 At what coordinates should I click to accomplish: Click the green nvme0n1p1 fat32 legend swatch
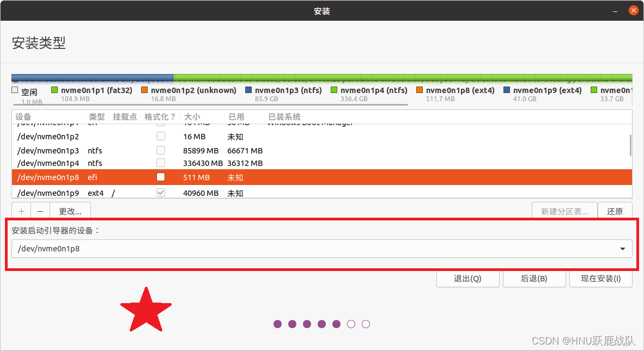(x=54, y=90)
